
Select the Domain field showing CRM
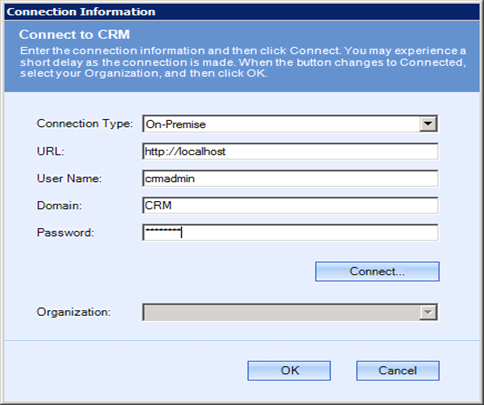pyautogui.click(x=290, y=205)
